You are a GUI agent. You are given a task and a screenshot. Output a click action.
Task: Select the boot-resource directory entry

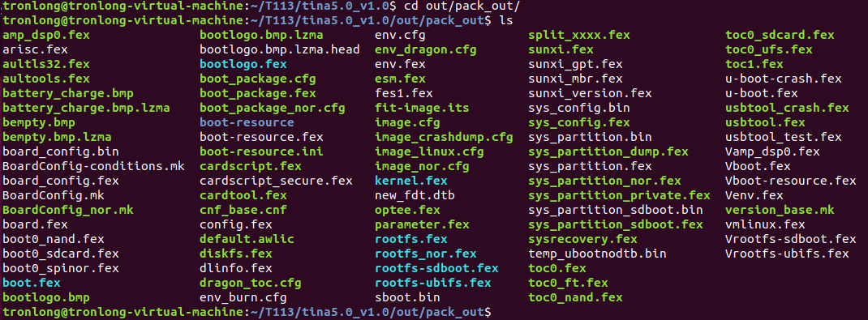[x=247, y=122]
